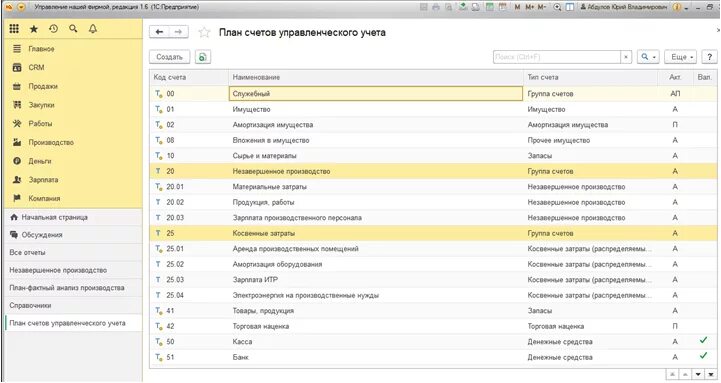Image resolution: width=721 pixels, height=383 pixels.
Task: Open notifications bell icon
Action: tap(93, 29)
